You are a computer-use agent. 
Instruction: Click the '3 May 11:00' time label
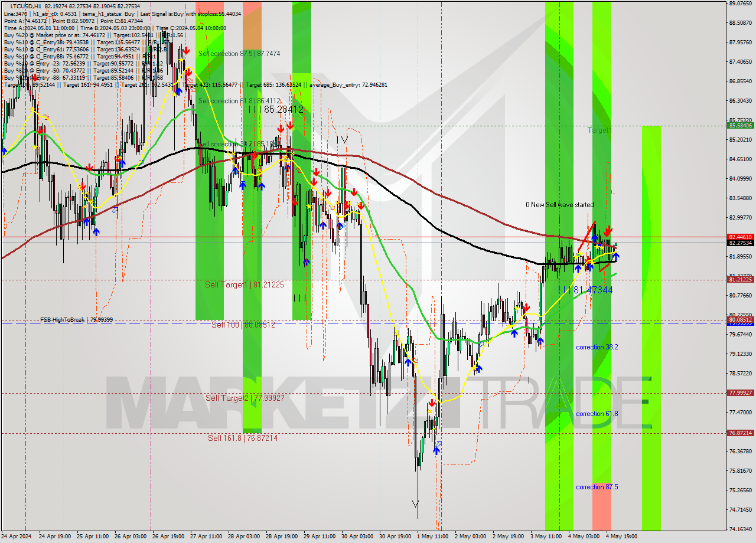(x=546, y=537)
